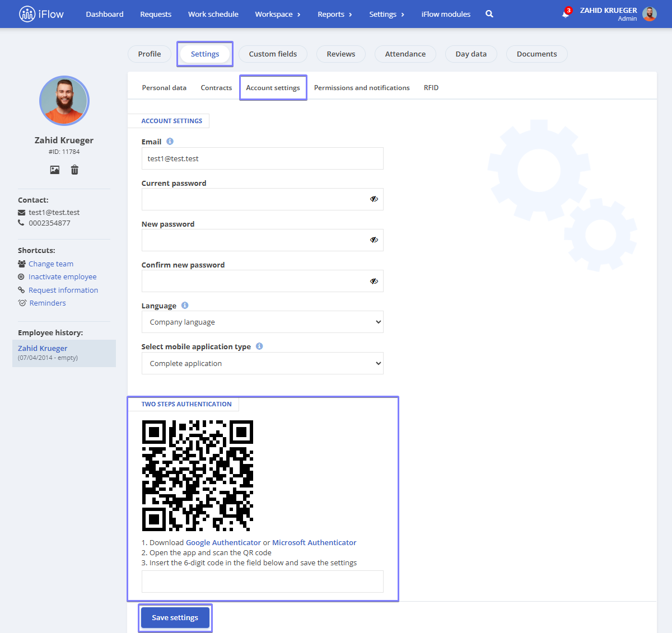Click the Request information shortcut
Image resolution: width=672 pixels, height=633 pixels.
click(63, 290)
